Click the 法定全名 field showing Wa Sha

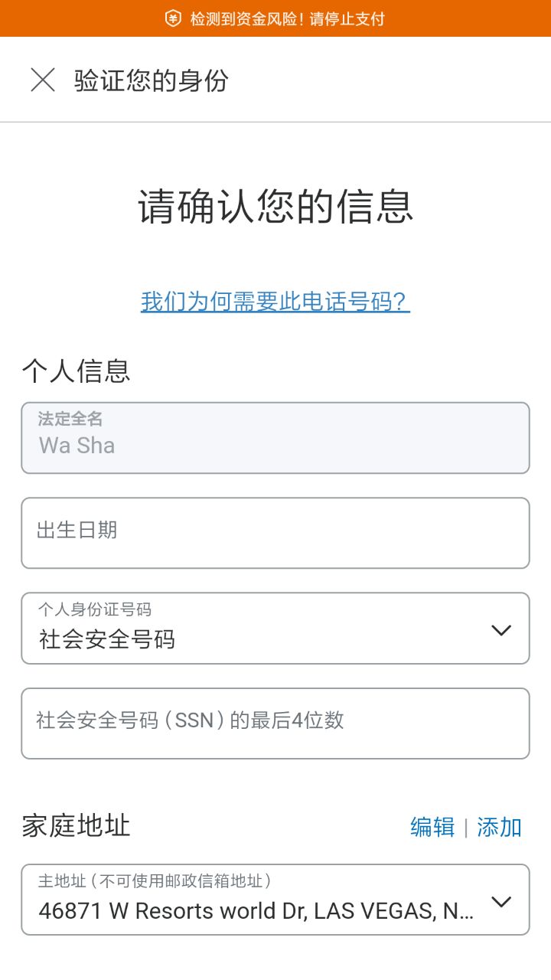click(x=275, y=445)
